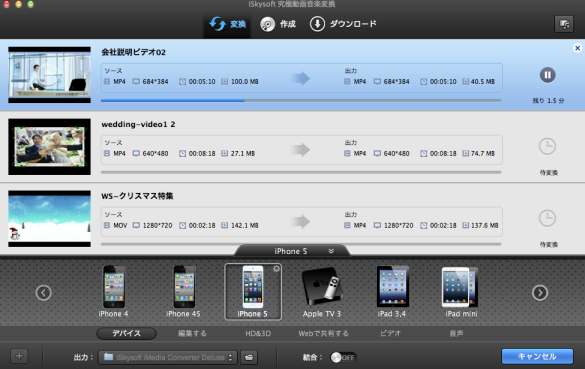585x369 pixels.
Task: Click the WS-クリスマス特集 thumbnail
Action: [x=49, y=219]
